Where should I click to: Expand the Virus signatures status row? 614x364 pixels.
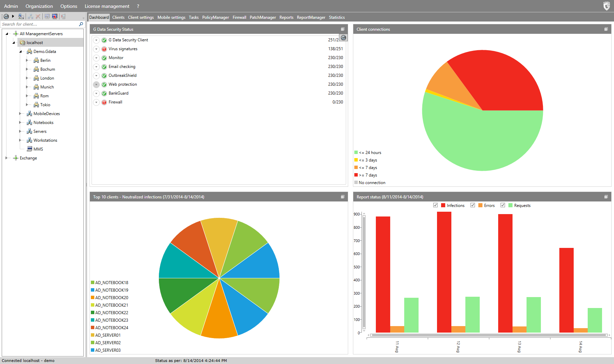click(96, 49)
